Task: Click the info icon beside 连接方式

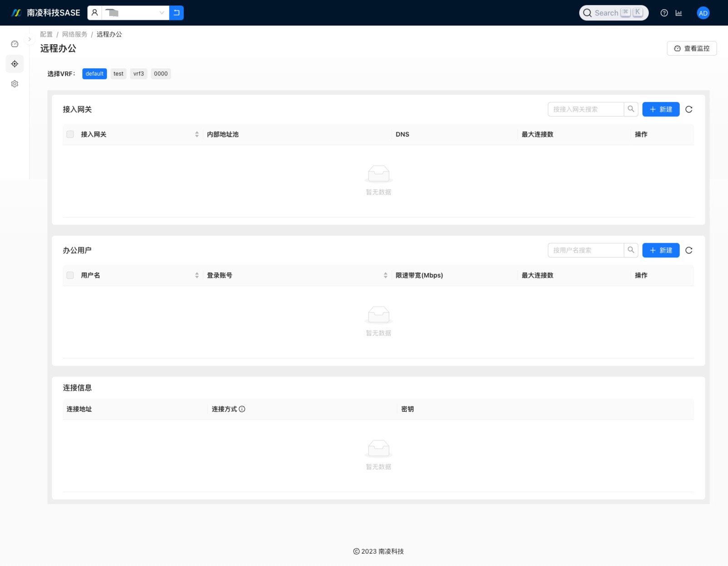Action: (x=242, y=409)
